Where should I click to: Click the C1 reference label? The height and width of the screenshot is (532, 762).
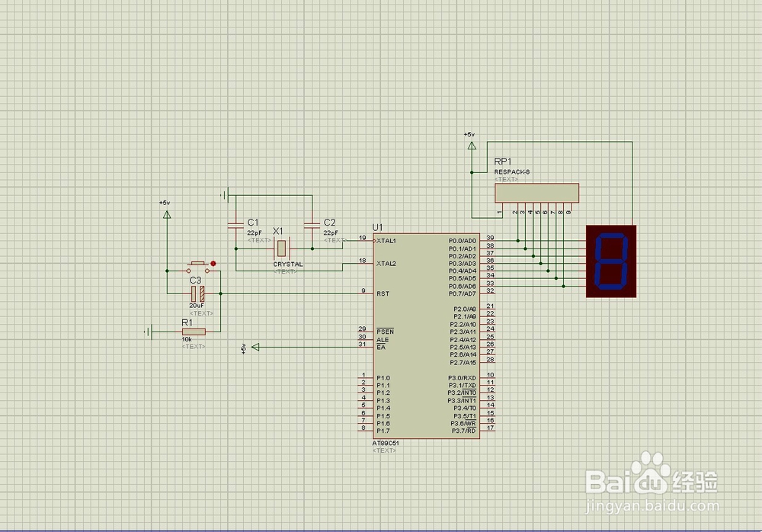click(x=253, y=223)
